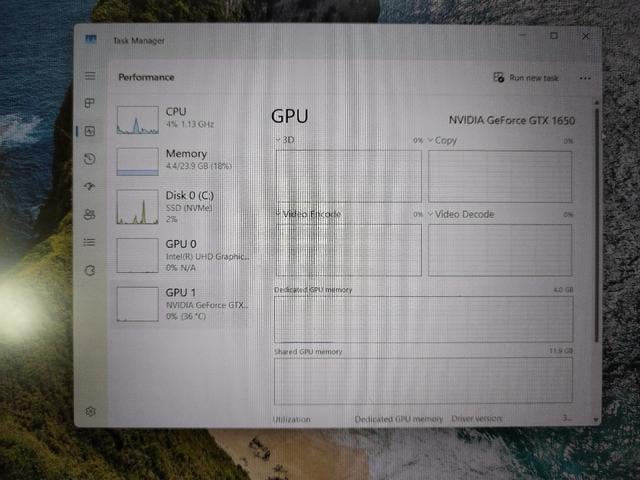Select the Disk 0 (C:) entry
This screenshot has width=640, height=480.
click(x=182, y=207)
